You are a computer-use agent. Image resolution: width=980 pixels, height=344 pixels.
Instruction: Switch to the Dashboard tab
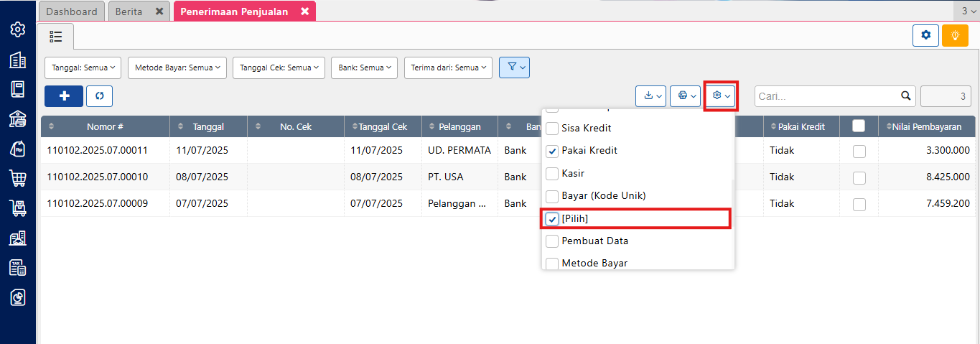(x=72, y=11)
